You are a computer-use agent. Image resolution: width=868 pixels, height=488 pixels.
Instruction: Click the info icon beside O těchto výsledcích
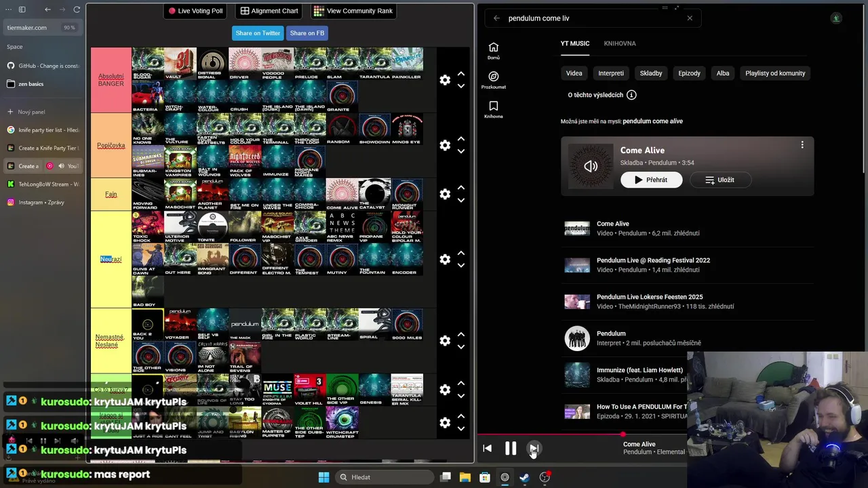point(631,95)
